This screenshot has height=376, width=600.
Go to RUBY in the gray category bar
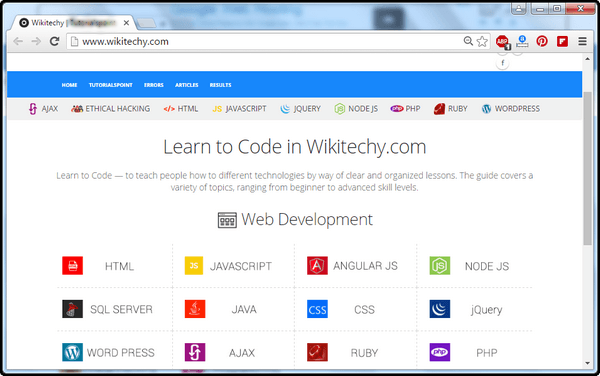tap(450, 109)
